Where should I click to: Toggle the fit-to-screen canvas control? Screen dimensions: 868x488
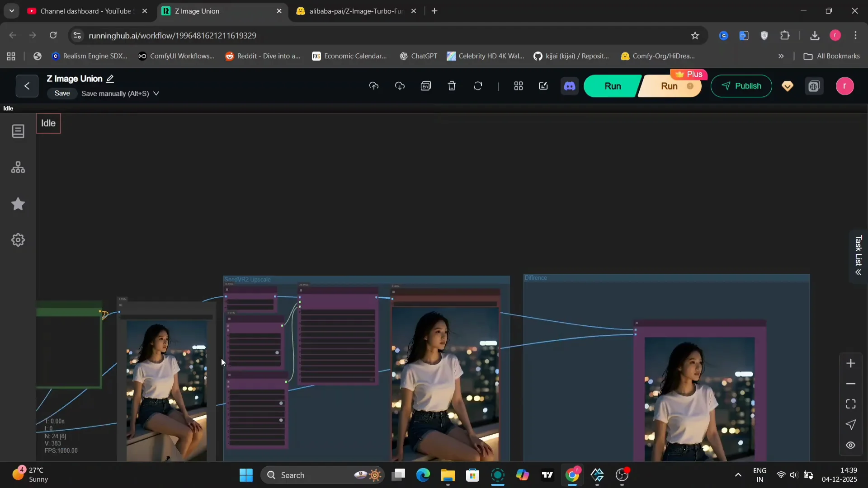point(851,404)
